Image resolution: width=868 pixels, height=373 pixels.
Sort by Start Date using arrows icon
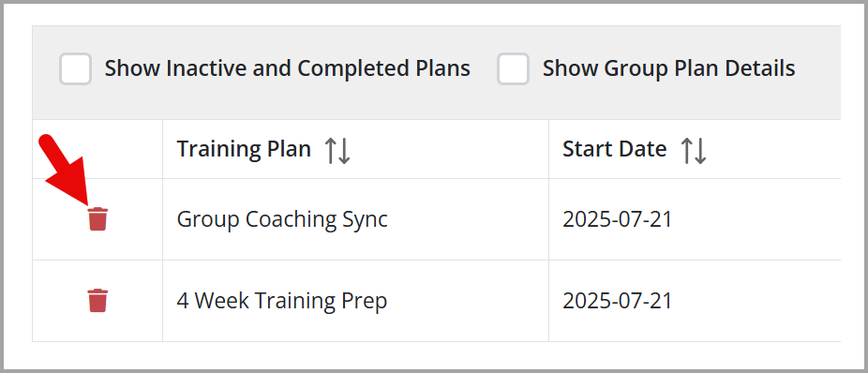(693, 150)
